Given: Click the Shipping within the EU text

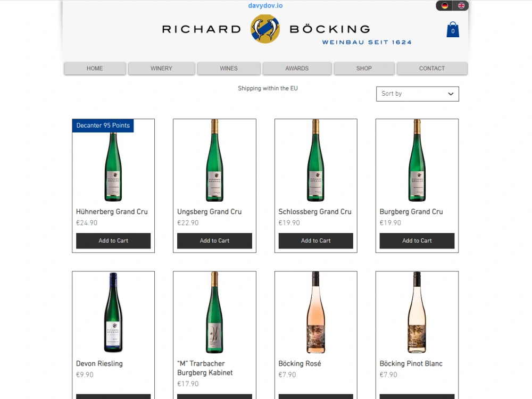Looking at the screenshot, I should (268, 88).
